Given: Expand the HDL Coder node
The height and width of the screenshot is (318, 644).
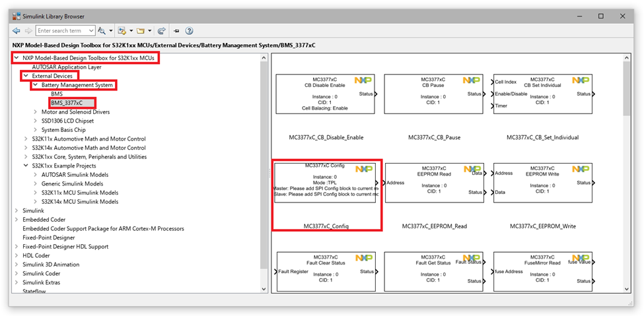Looking at the screenshot, I should tap(17, 255).
